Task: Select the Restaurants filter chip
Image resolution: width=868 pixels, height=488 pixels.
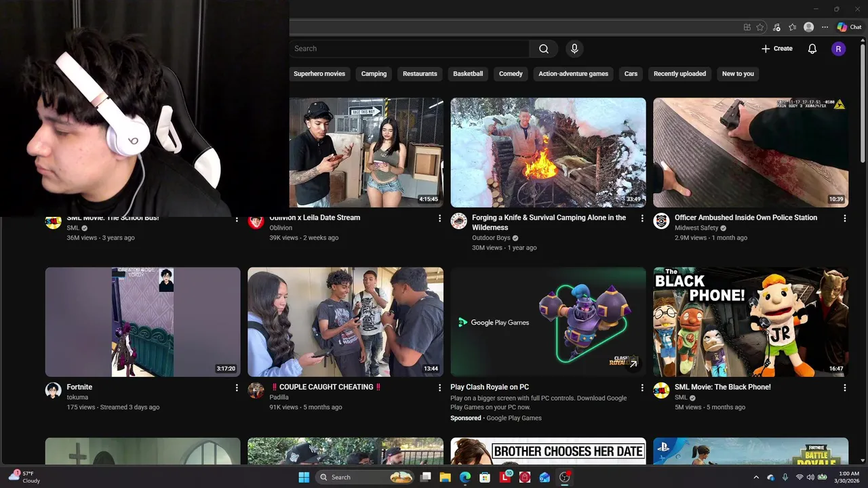Action: click(420, 74)
